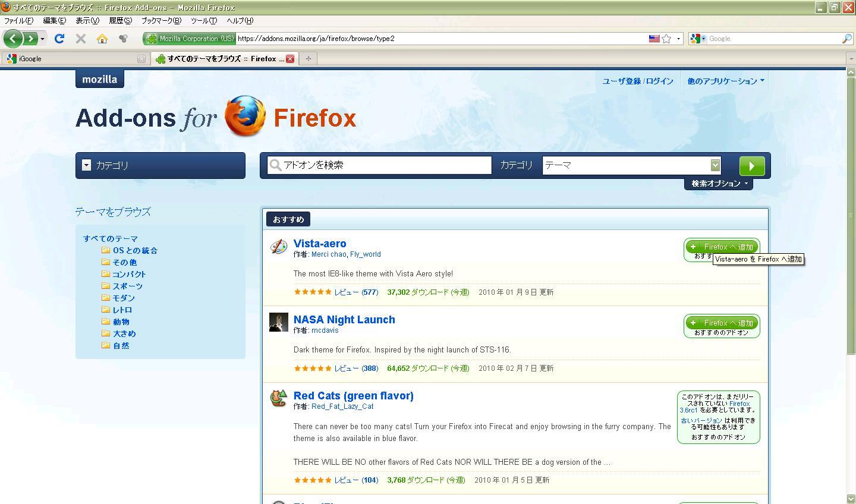Open the テーマ category combo box
Image resolution: width=856 pixels, height=504 pixels.
click(632, 165)
